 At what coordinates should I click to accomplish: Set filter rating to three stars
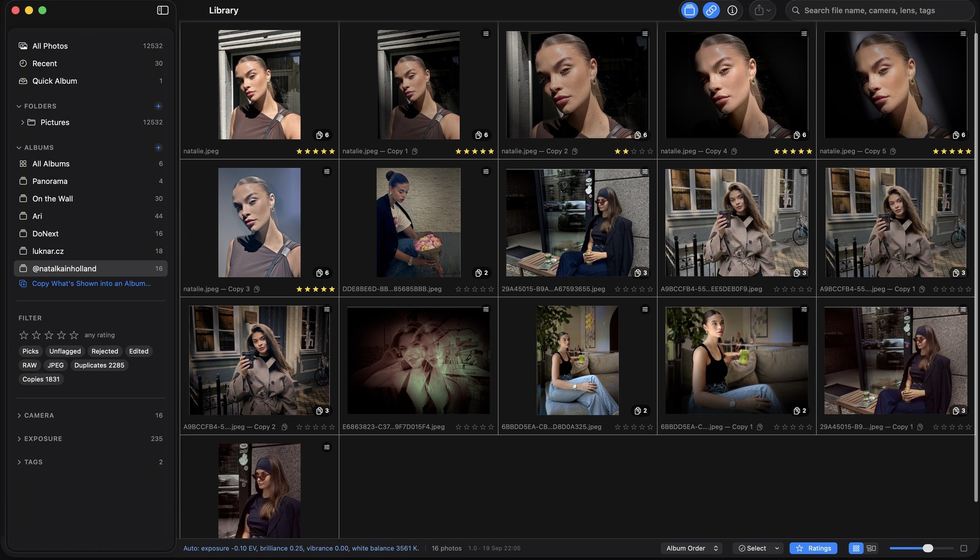click(49, 335)
